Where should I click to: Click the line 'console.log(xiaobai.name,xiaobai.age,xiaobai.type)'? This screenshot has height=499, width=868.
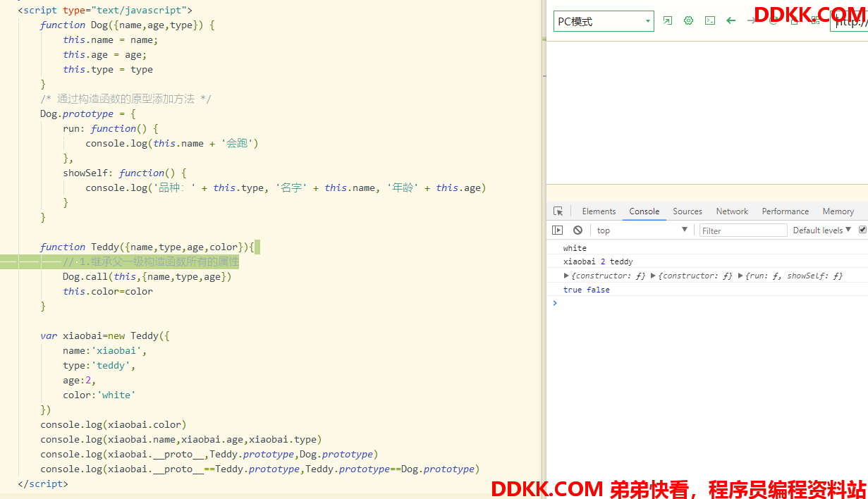click(x=181, y=439)
